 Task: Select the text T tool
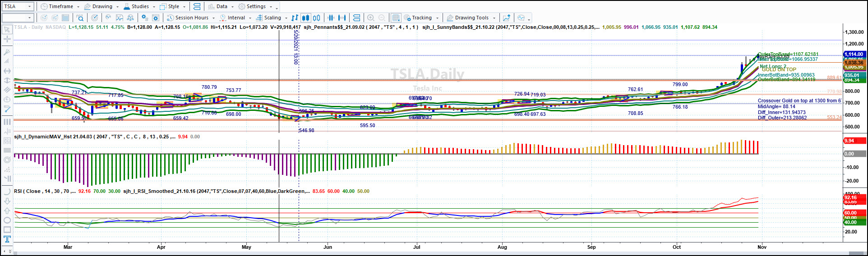click(x=7, y=239)
